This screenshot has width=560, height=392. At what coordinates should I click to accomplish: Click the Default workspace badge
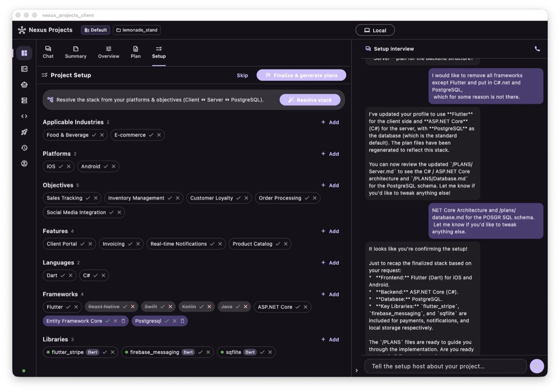click(x=96, y=30)
